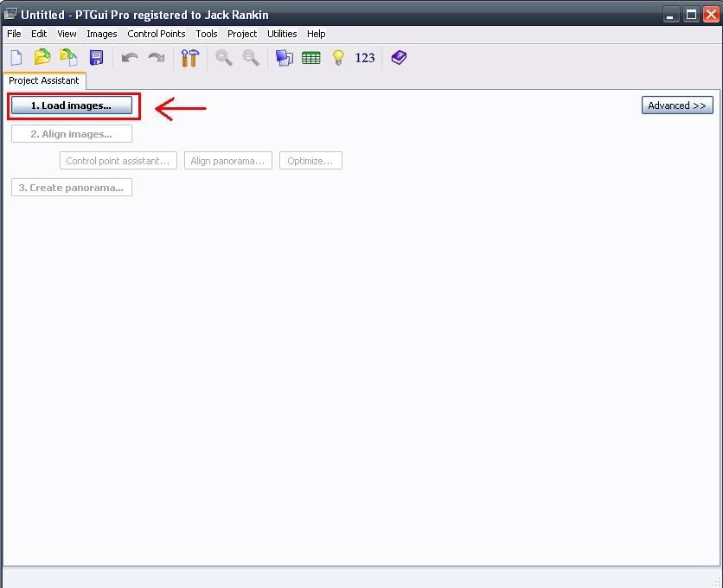The height and width of the screenshot is (588, 723).
Task: Open help via the purple book icon
Action: pos(399,58)
